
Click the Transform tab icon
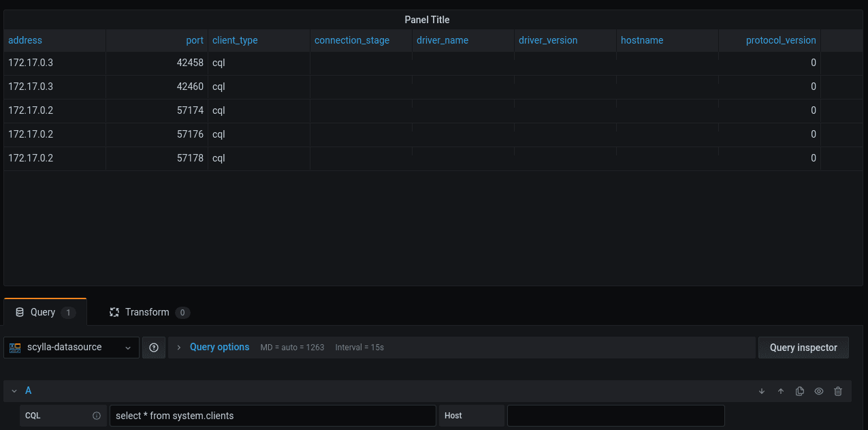coord(114,312)
